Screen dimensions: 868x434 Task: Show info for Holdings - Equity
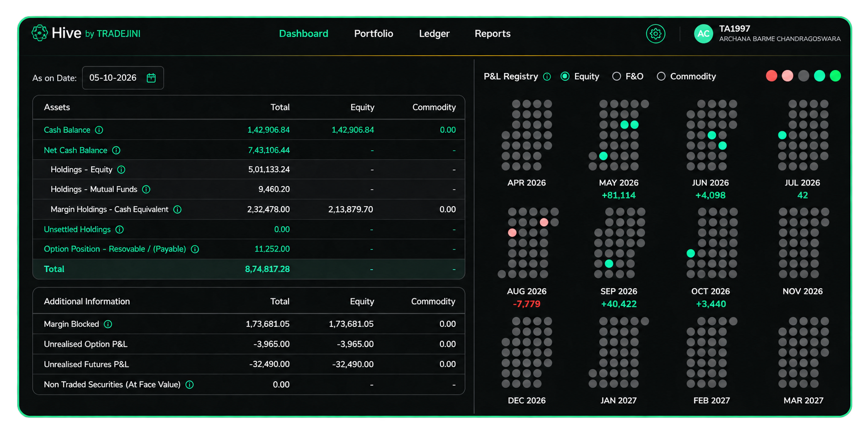coord(121,170)
